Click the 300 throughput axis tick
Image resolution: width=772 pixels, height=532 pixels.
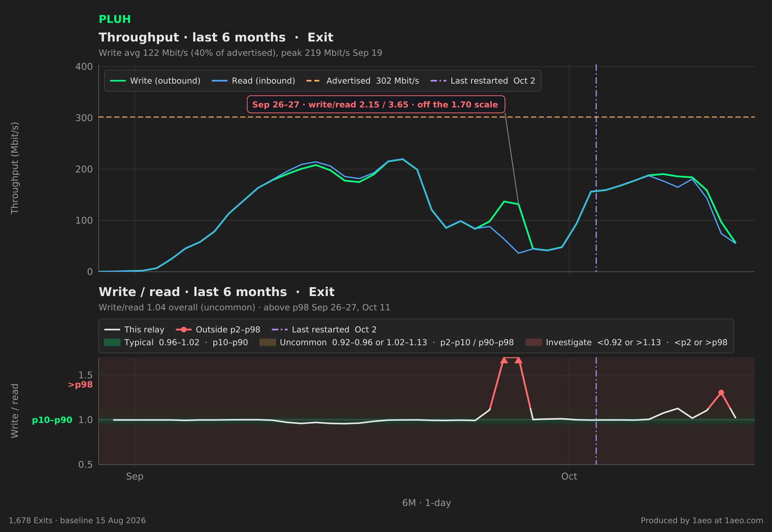(84, 118)
